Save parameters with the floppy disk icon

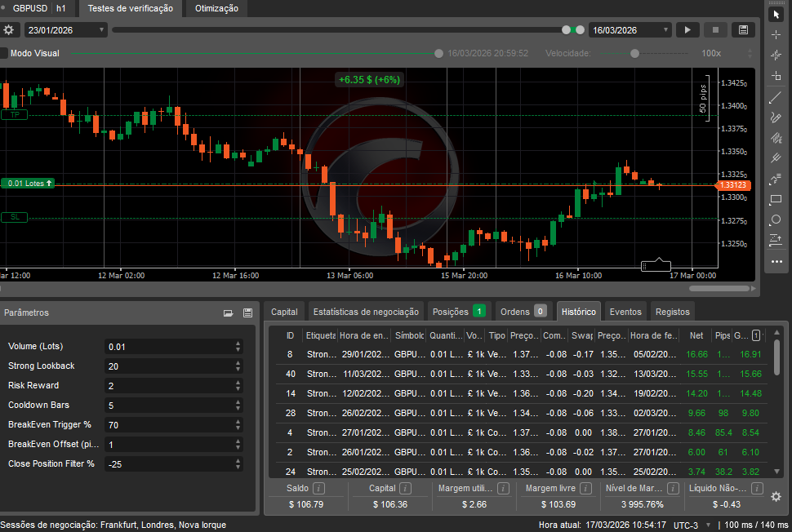pyautogui.click(x=247, y=313)
